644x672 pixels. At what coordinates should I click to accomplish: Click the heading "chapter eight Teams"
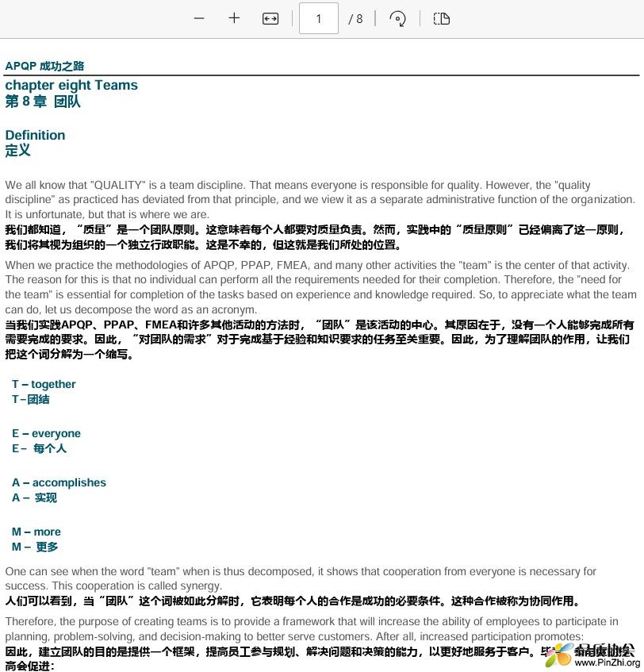pos(71,85)
